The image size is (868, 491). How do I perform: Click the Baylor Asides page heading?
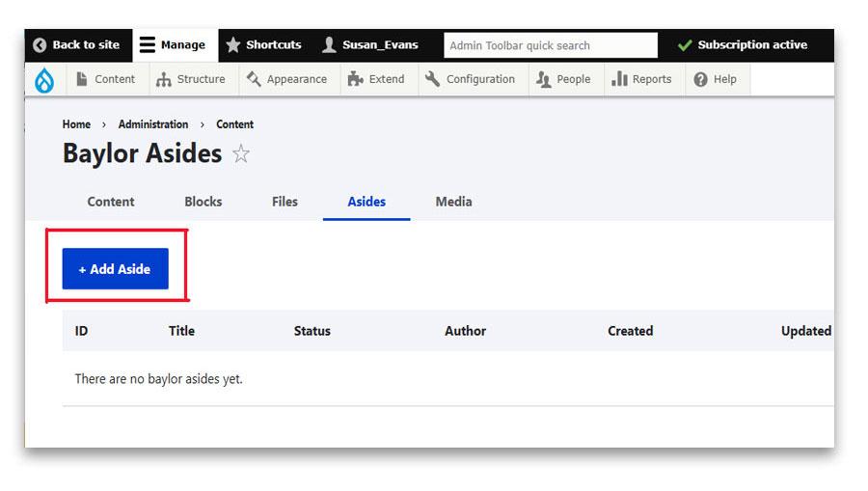(x=143, y=153)
